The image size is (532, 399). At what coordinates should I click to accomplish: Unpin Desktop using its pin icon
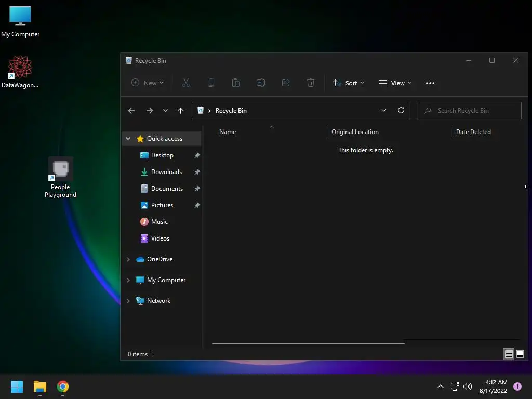tap(197, 155)
